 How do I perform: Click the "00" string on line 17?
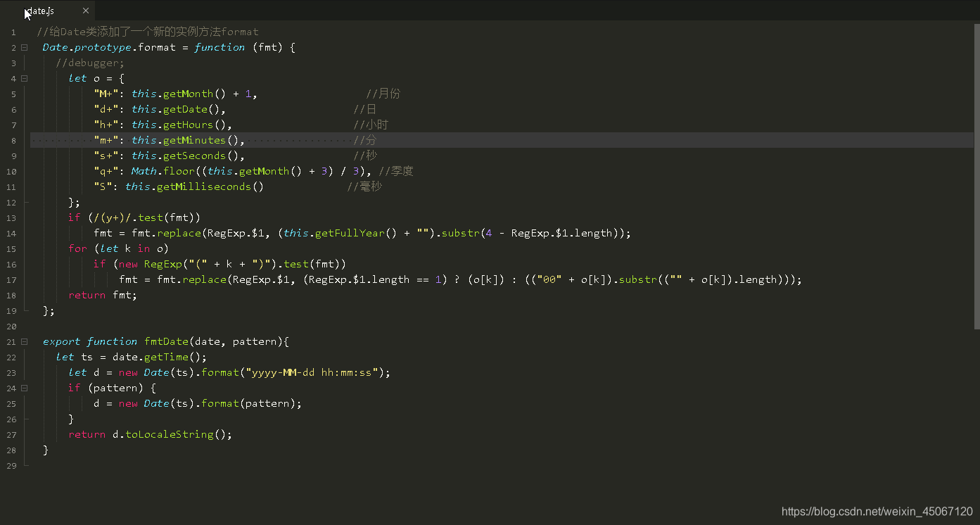coord(549,280)
